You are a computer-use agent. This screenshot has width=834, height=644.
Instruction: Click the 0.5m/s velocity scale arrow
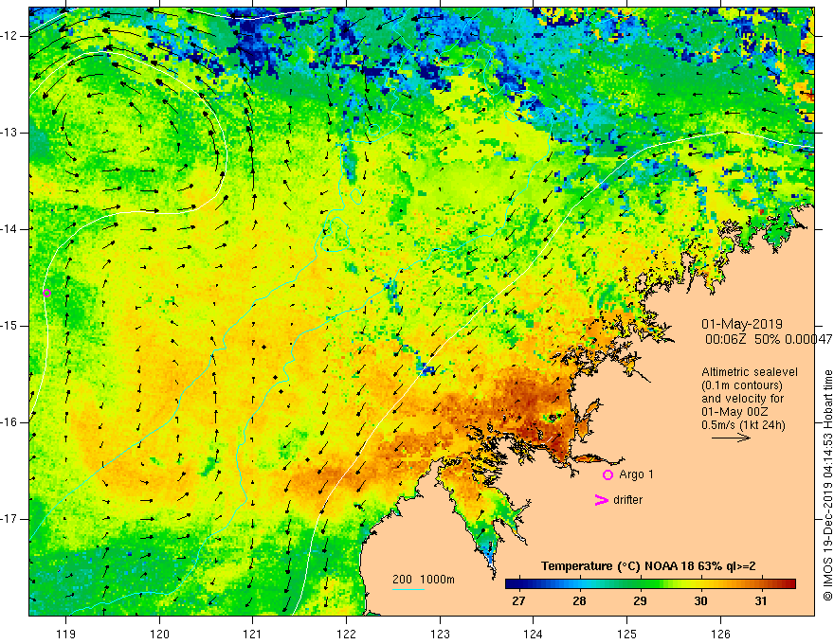[731, 438]
